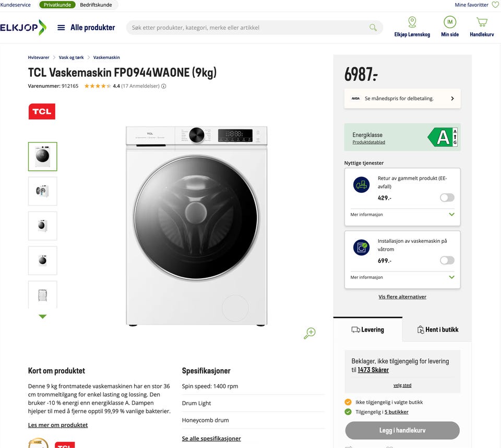This screenshot has width=501, height=448.
Task: Enable Retur av gammelt produkt toggle
Action: click(x=447, y=197)
